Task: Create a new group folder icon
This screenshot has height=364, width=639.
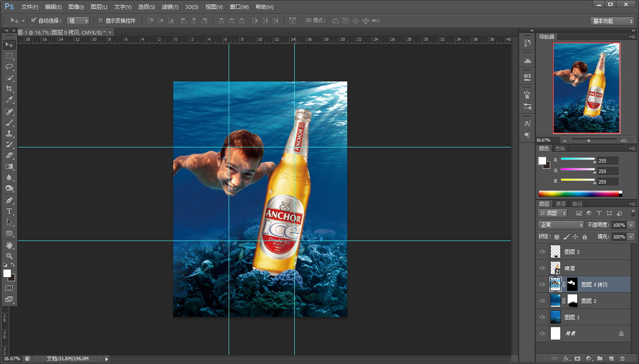Action: coord(600,359)
